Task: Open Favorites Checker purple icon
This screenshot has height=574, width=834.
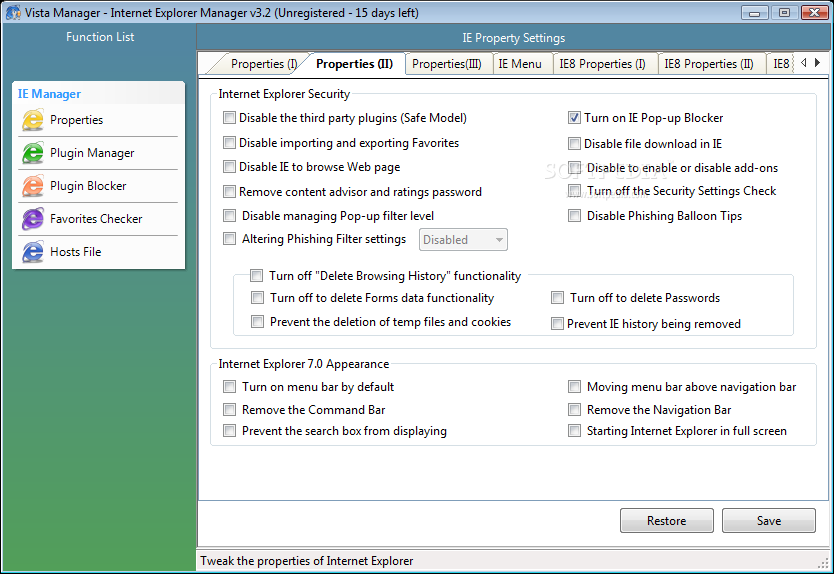Action: click(x=32, y=219)
